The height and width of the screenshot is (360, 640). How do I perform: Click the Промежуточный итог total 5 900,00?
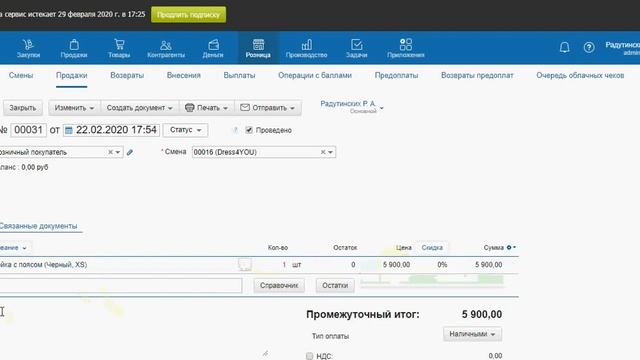click(x=482, y=314)
